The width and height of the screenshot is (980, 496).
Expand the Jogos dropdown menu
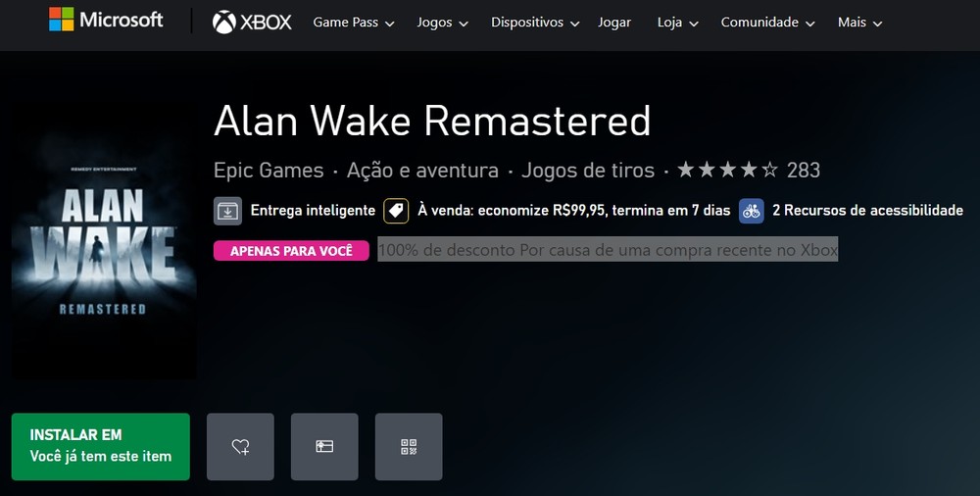click(x=443, y=23)
